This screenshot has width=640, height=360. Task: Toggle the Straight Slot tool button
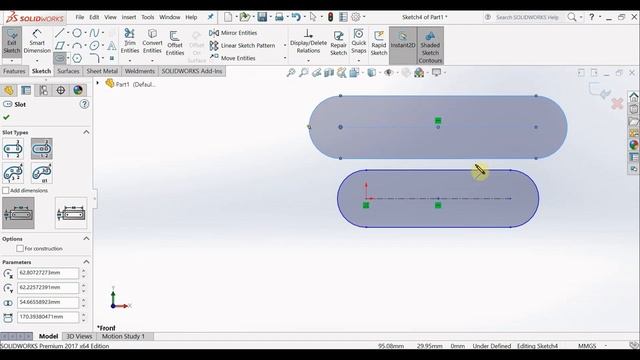tap(60, 58)
